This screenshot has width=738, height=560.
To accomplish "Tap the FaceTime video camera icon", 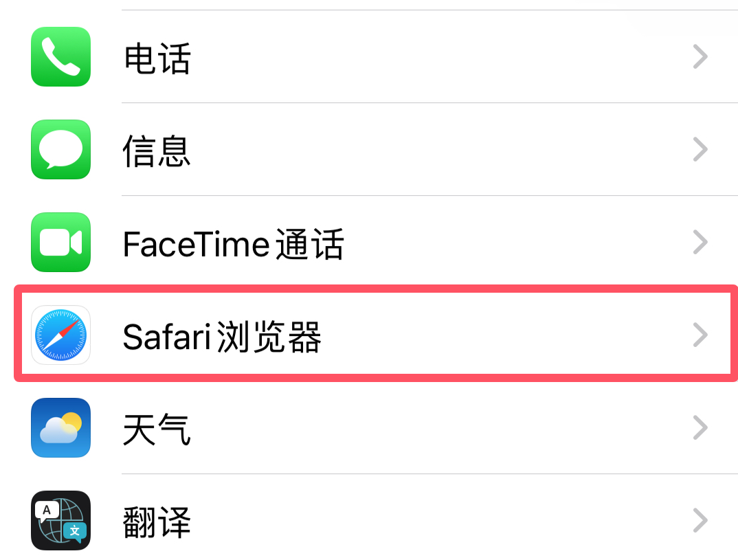I will click(60, 242).
